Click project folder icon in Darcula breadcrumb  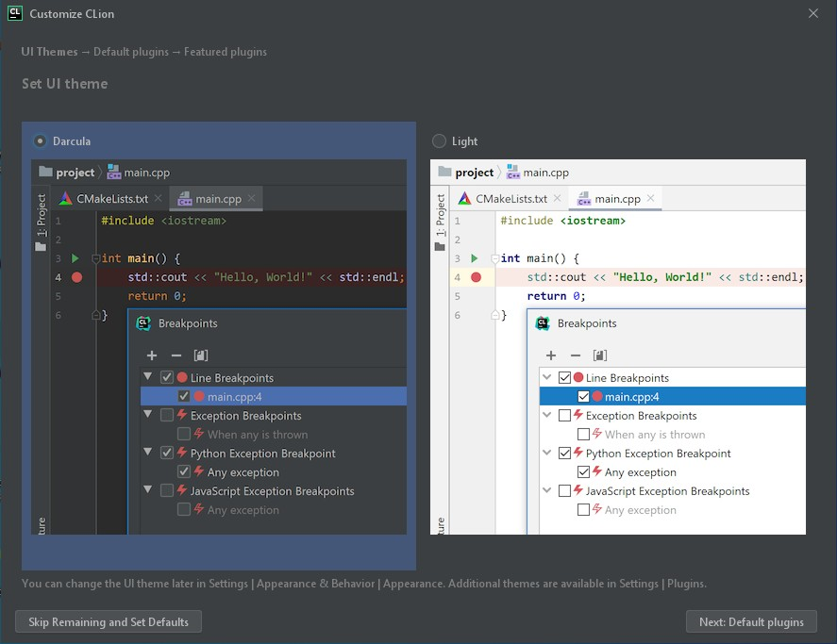pos(46,172)
